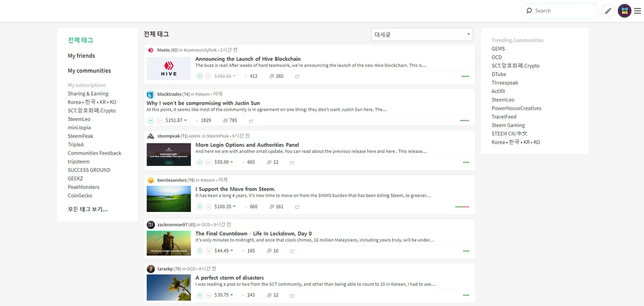The image size is (644, 306).
Task: Show voters list for 1829 votes
Action: coord(203,121)
